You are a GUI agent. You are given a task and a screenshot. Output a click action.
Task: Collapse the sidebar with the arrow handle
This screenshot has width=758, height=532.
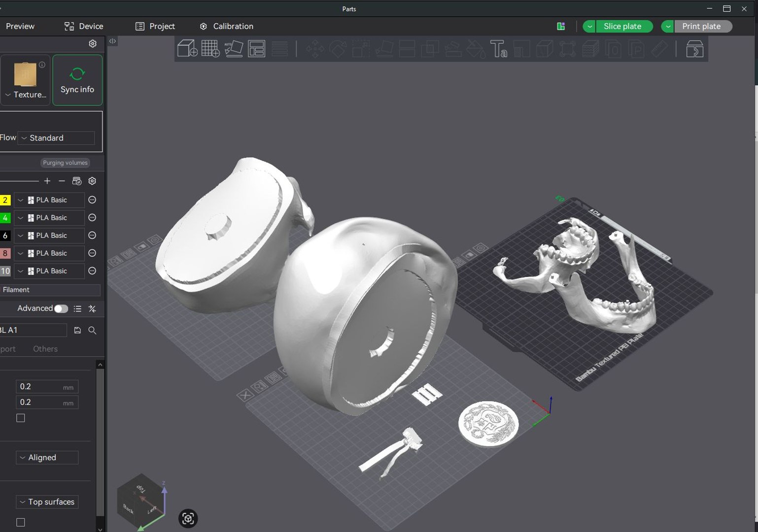pyautogui.click(x=112, y=41)
